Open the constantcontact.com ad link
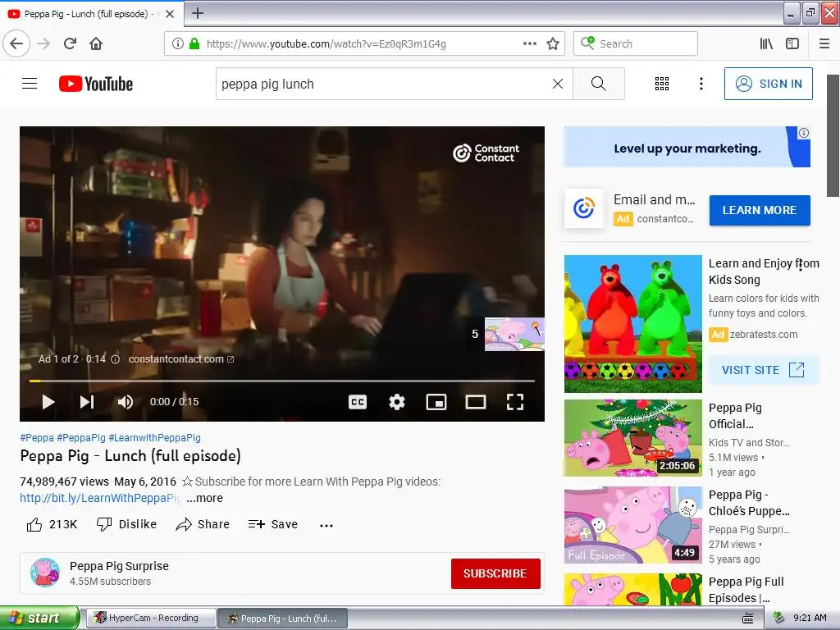 [181, 359]
